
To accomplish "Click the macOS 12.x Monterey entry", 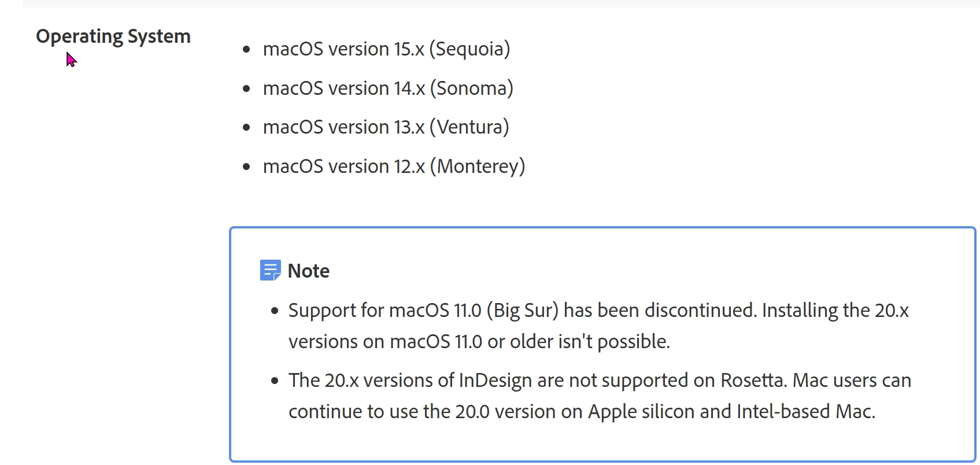I will (x=394, y=167).
